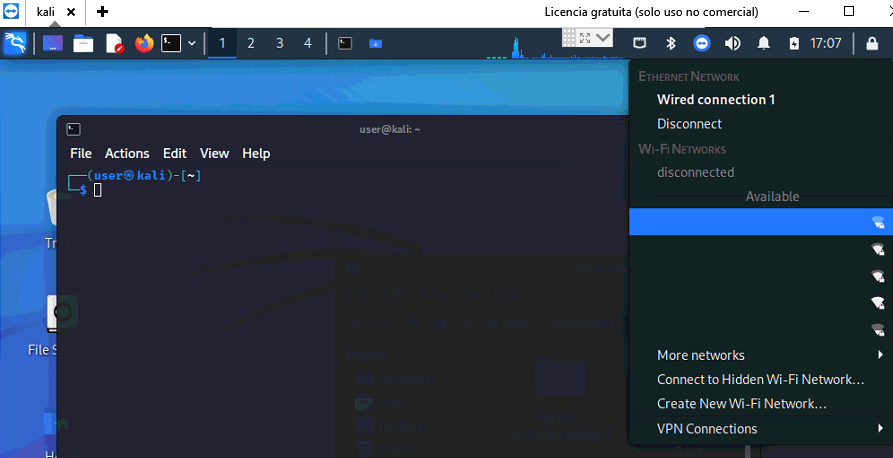The height and width of the screenshot is (458, 893).
Task: Open the Bluetooth tray icon
Action: pyautogui.click(x=671, y=43)
